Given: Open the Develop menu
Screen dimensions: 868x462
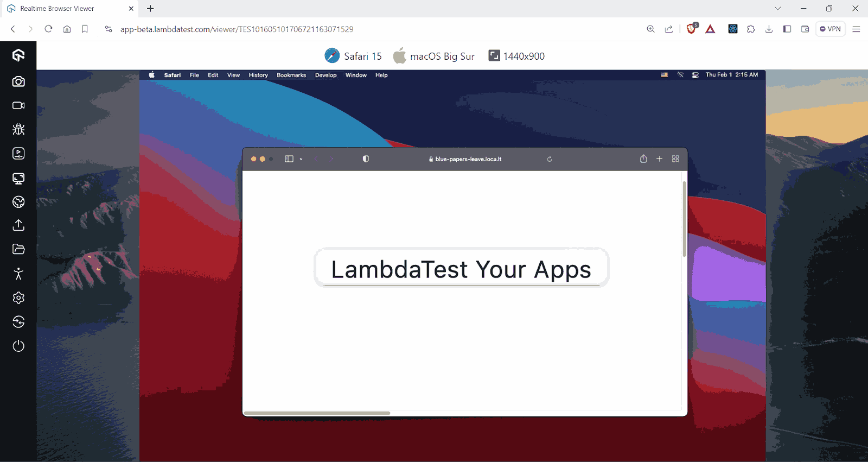Looking at the screenshot, I should point(326,75).
